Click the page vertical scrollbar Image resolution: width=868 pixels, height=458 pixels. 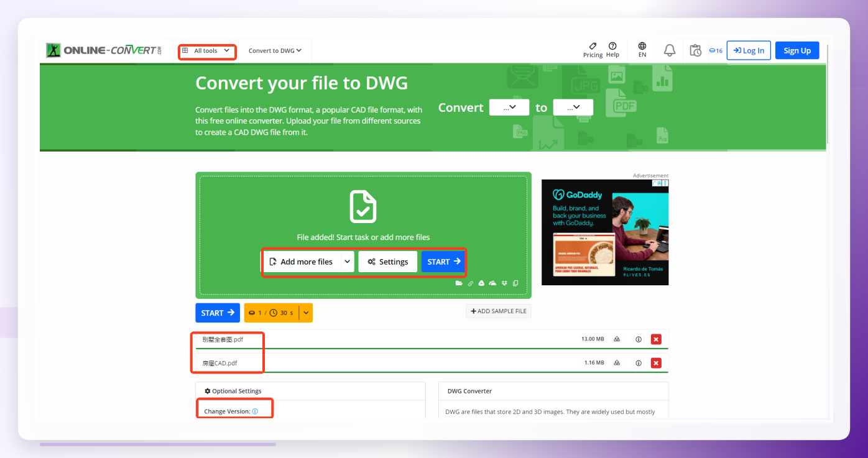(x=828, y=93)
